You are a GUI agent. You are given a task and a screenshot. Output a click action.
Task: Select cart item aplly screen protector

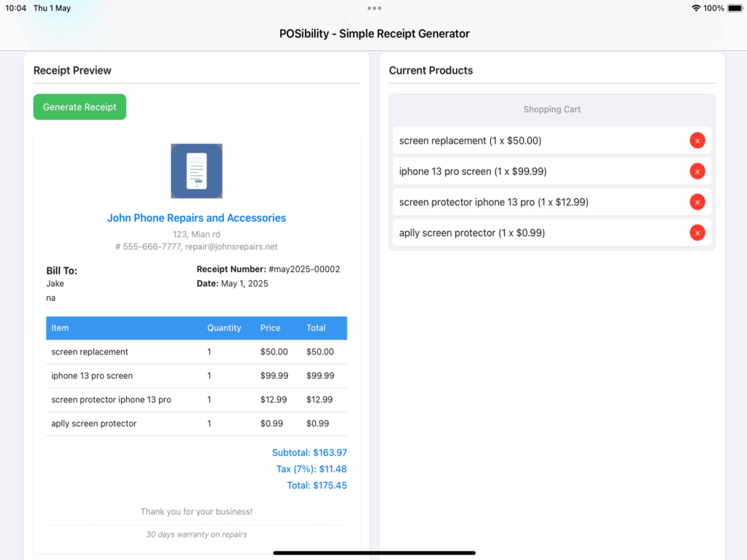pos(551,233)
